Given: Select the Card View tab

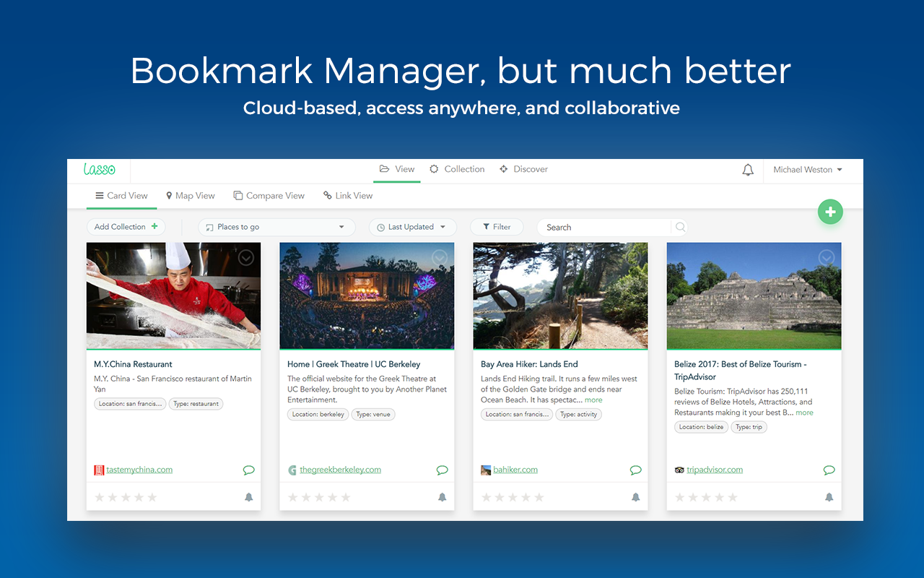Looking at the screenshot, I should 121,196.
